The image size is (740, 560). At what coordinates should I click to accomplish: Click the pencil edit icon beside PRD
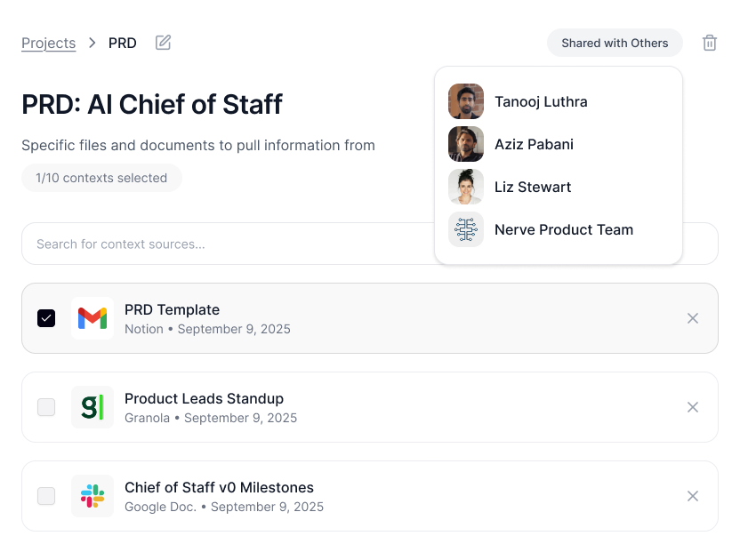[163, 43]
